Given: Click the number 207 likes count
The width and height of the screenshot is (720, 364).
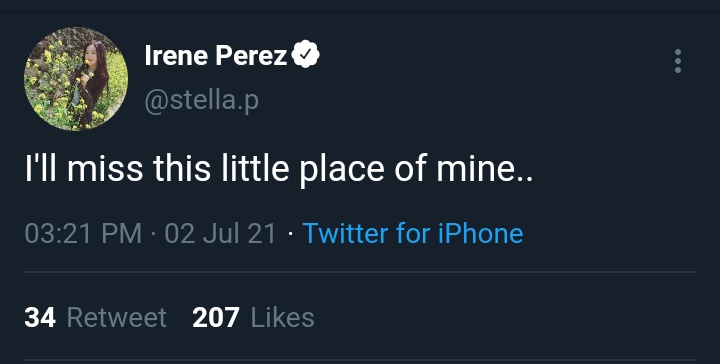Looking at the screenshot, I should coord(216,317).
